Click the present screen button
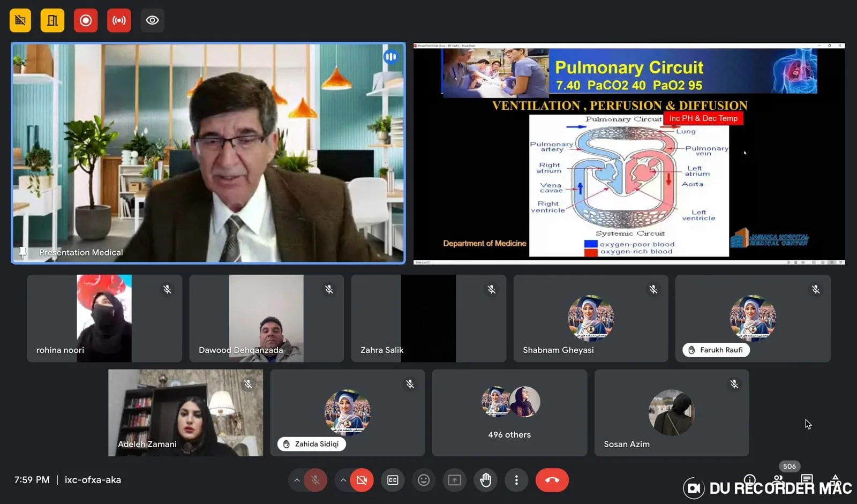This screenshot has height=504, width=857. coord(454,480)
